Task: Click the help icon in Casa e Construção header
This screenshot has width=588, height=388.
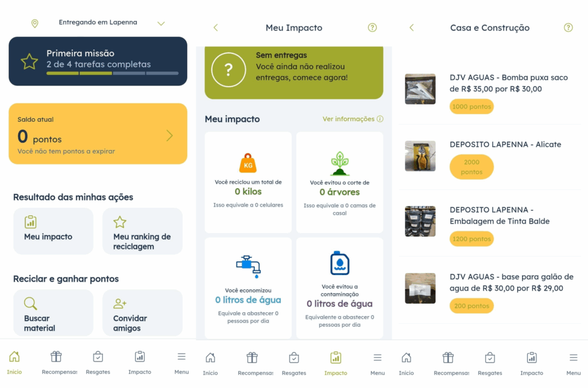Action: [x=568, y=28]
